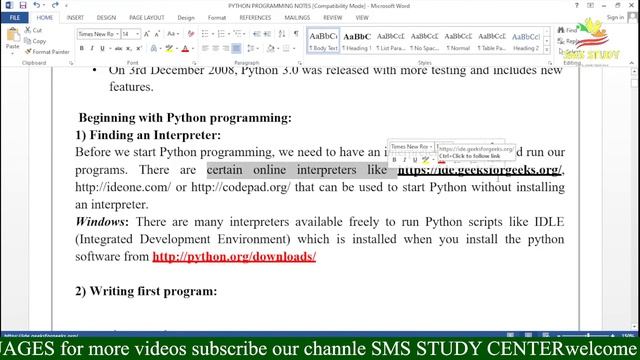Click Find in the Editing group
The width and height of the screenshot is (640, 360).
(x=568, y=30)
